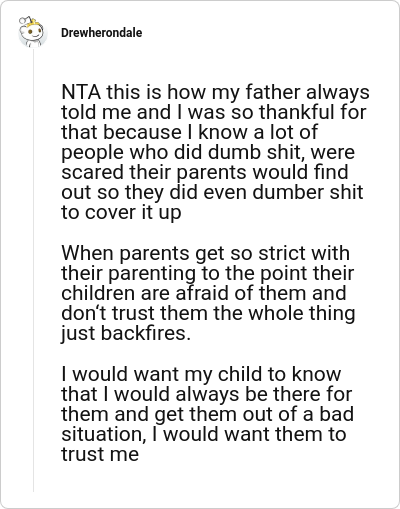This screenshot has height=509, width=400.
Task: Click the phrase "just backfires."
Action: pos(126,333)
